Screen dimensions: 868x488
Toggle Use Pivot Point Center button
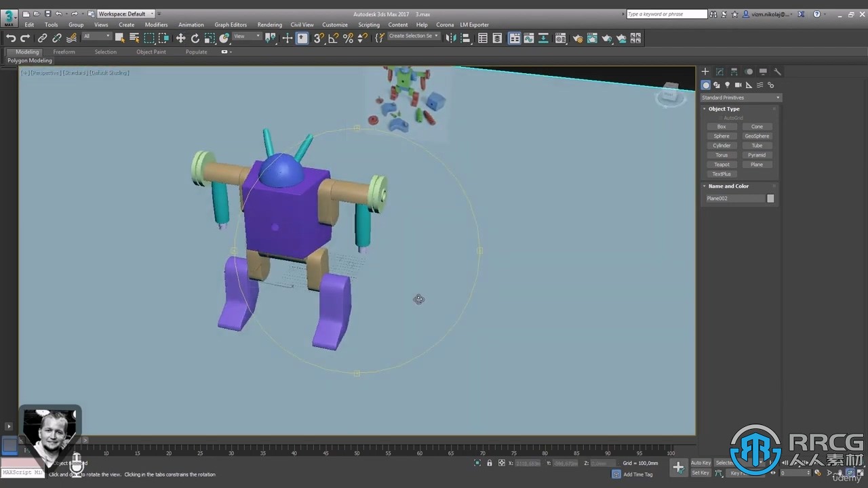point(271,39)
